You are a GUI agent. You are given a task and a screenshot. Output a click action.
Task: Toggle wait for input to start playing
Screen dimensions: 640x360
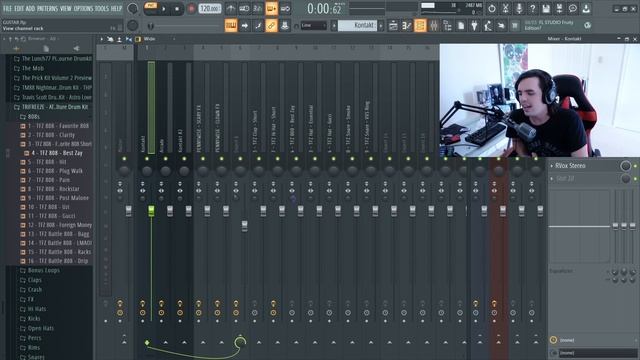244,8
